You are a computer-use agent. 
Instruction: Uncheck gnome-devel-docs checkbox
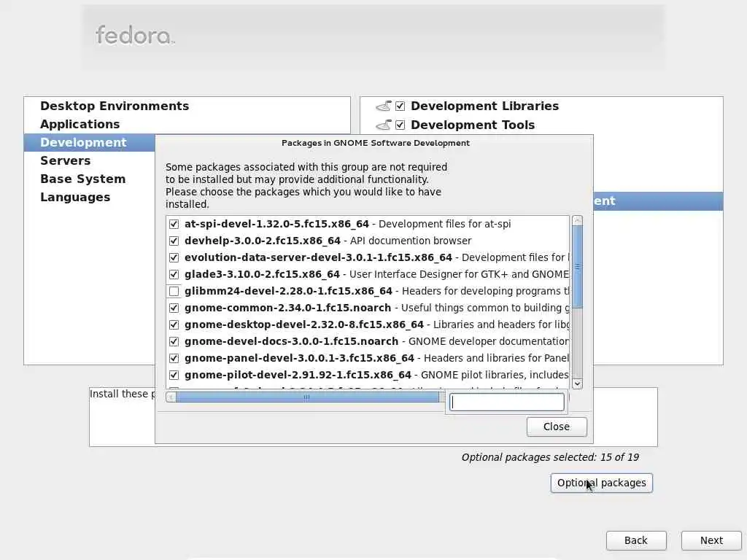click(174, 341)
